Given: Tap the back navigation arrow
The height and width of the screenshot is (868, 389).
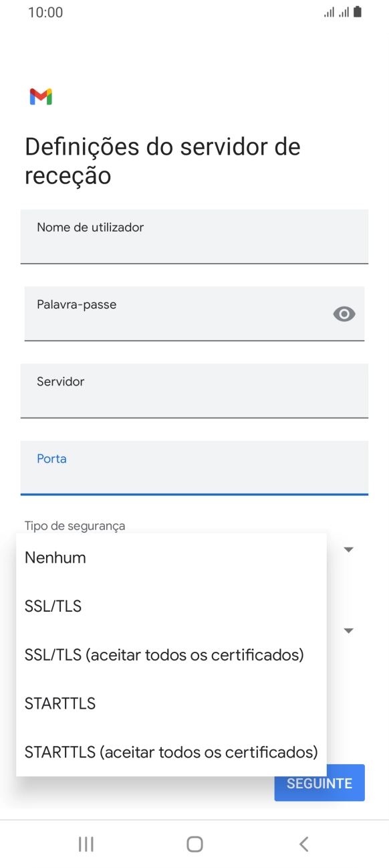Looking at the screenshot, I should 303,844.
